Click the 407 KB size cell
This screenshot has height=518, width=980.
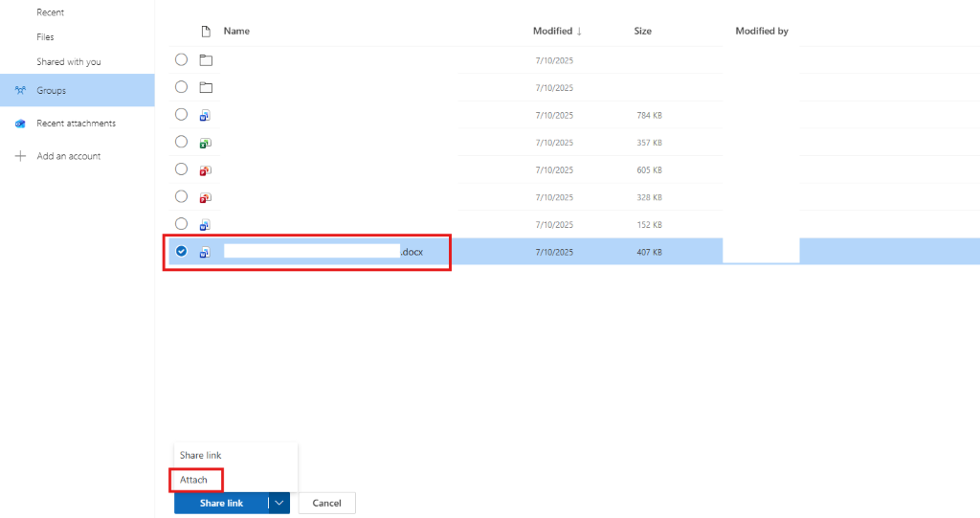pyautogui.click(x=650, y=253)
